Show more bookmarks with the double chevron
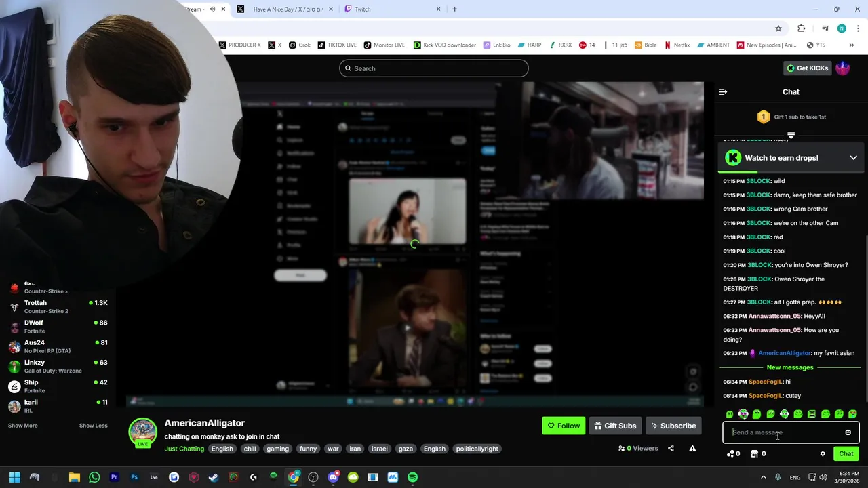The height and width of the screenshot is (488, 868). pos(852,45)
